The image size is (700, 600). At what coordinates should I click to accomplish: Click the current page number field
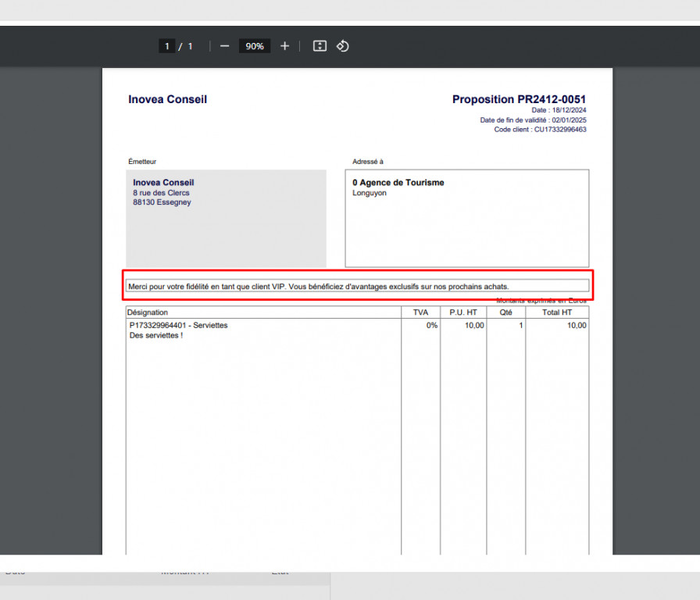click(x=167, y=46)
